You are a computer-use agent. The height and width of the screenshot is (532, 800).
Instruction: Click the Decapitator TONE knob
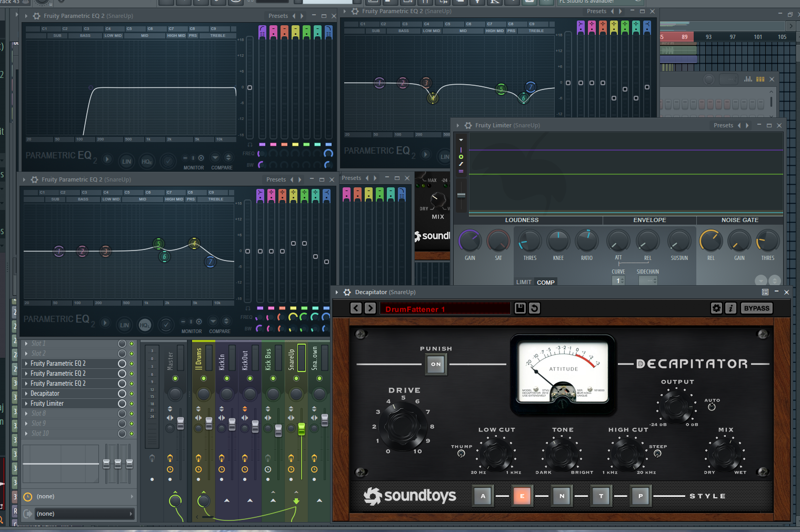[562, 453]
